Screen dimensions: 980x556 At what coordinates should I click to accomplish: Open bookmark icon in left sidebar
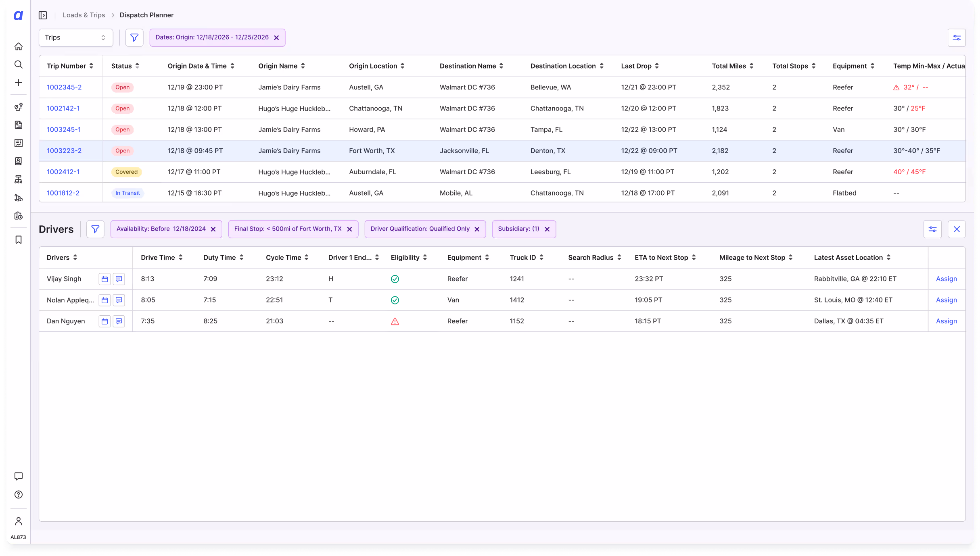19,240
